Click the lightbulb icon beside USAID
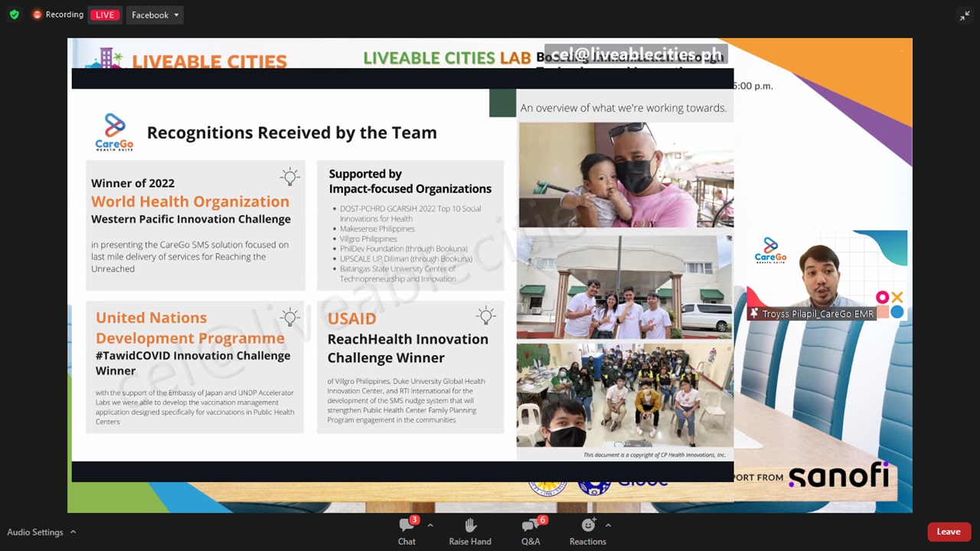 point(485,315)
